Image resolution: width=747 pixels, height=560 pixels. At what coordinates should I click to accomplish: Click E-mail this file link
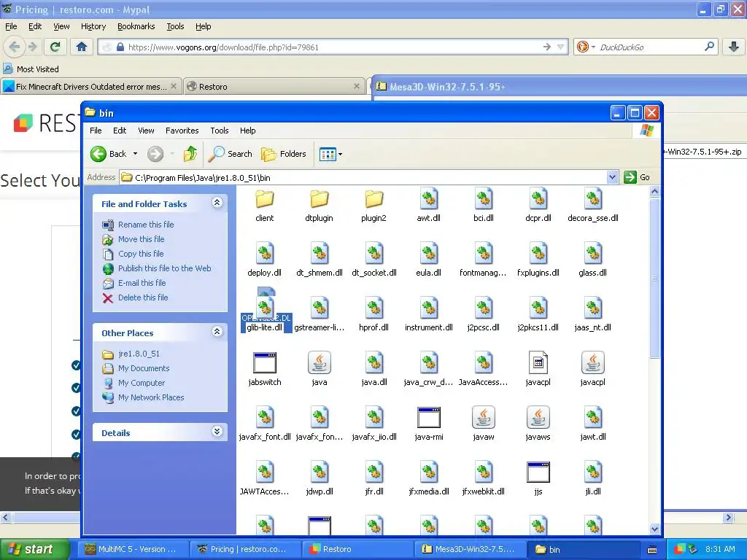click(142, 283)
